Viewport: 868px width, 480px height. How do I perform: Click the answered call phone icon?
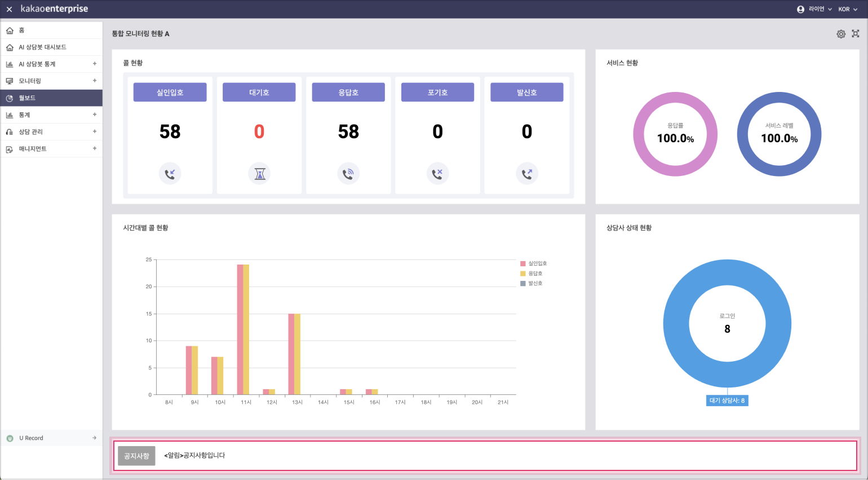(348, 174)
